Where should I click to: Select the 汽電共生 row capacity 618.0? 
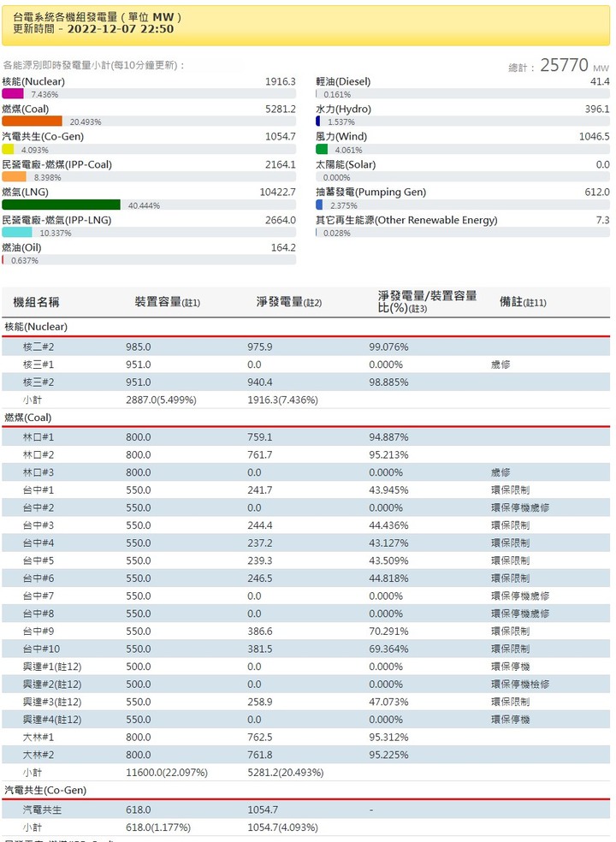139,810
